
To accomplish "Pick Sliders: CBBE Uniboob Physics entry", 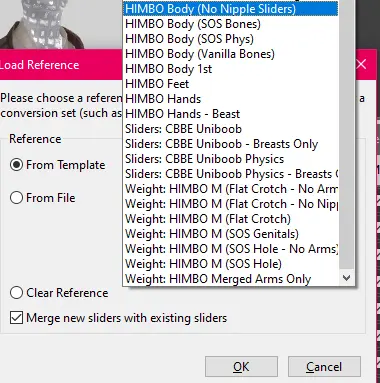I will coord(231,159).
